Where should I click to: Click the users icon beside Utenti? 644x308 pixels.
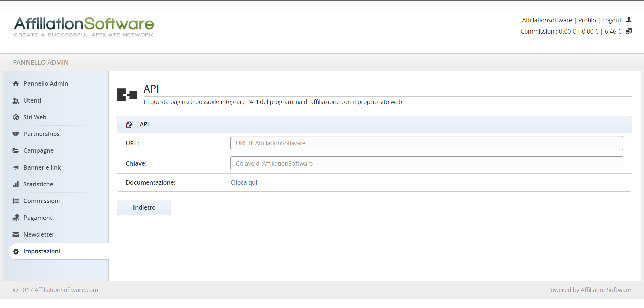tap(16, 101)
